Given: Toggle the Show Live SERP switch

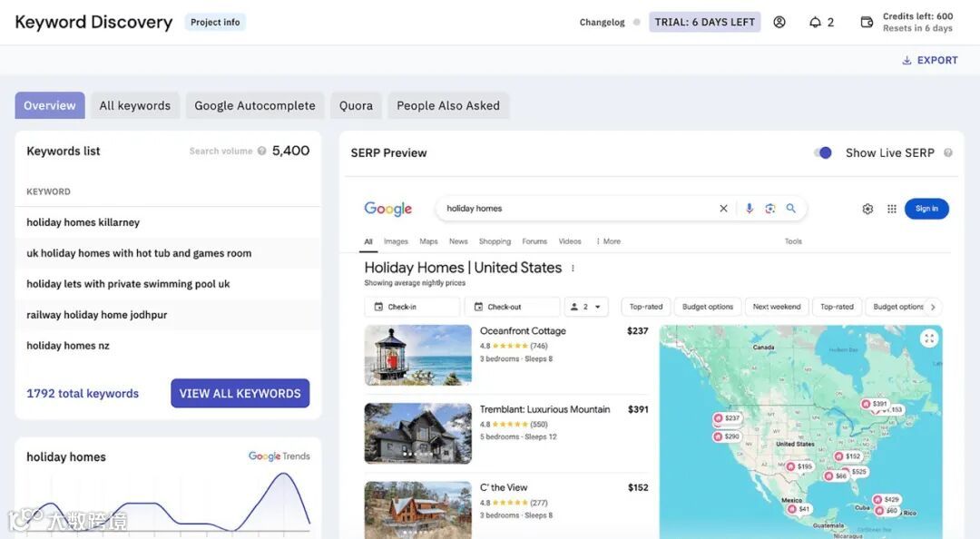Looking at the screenshot, I should point(823,152).
